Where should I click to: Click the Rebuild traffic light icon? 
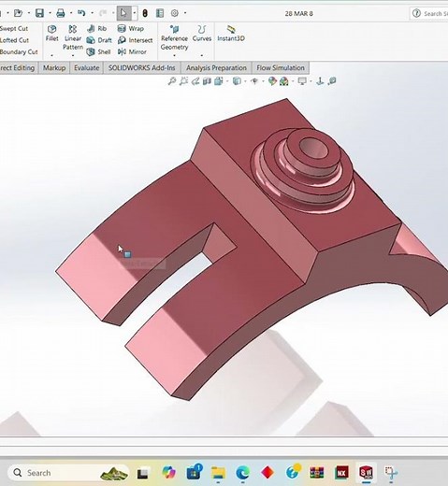[145, 13]
